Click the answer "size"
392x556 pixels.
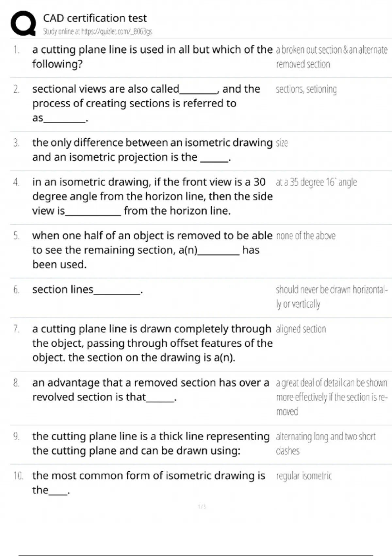pos(282,143)
